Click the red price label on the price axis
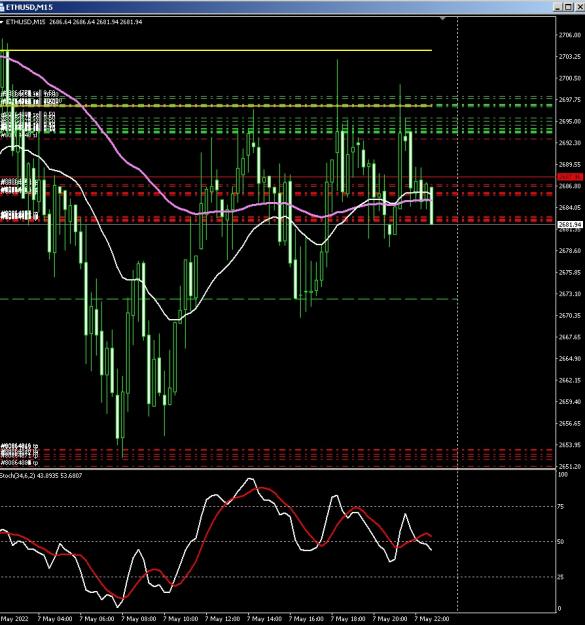 tap(570, 177)
